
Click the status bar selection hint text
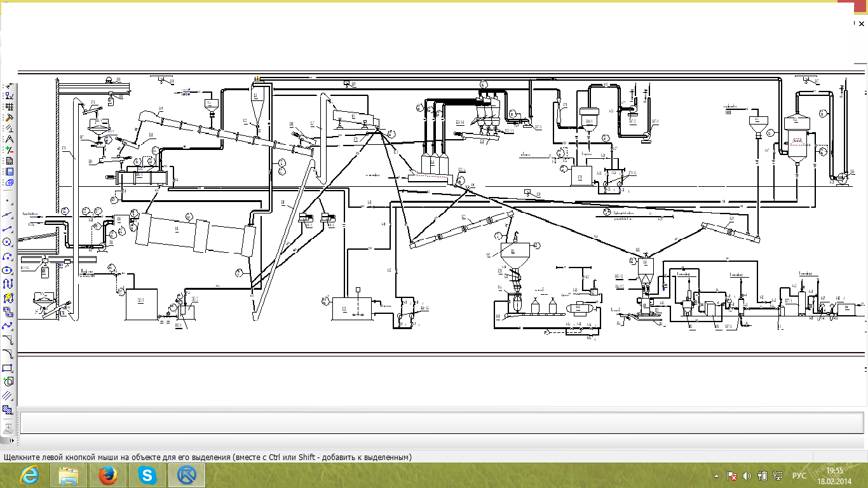coord(208,457)
